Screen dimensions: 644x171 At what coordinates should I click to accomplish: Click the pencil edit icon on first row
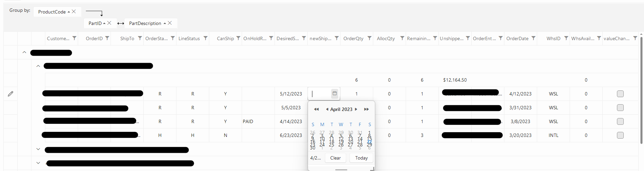tap(10, 94)
